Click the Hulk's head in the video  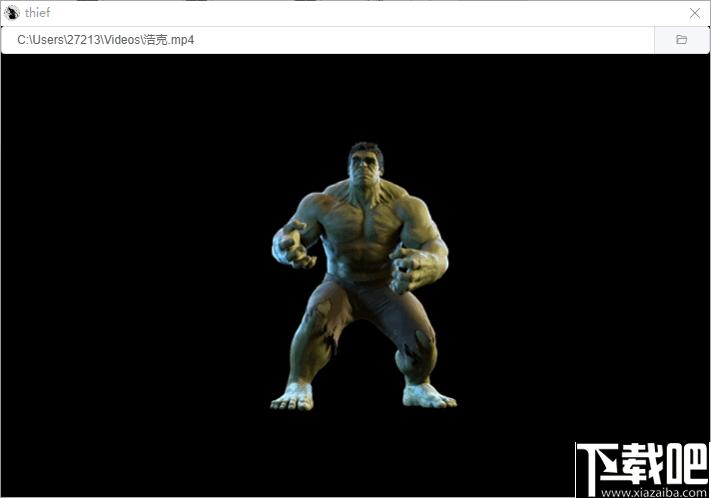point(365,164)
